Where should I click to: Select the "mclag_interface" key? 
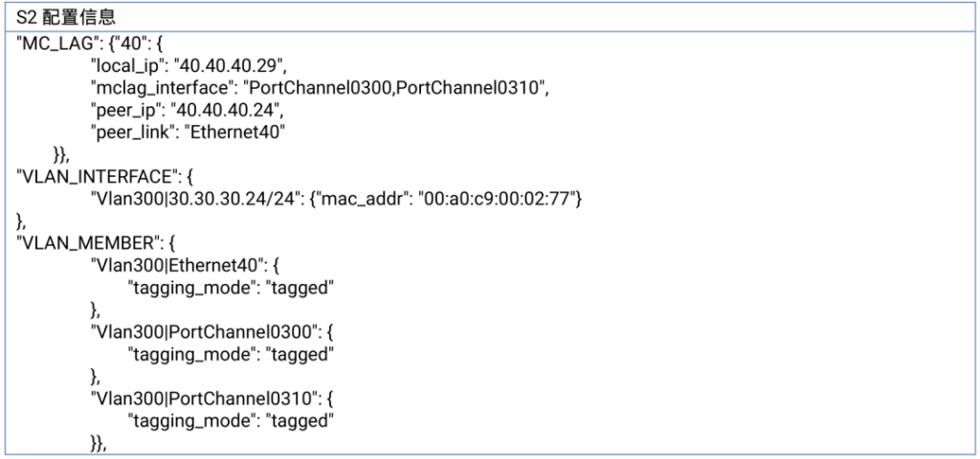(160, 90)
